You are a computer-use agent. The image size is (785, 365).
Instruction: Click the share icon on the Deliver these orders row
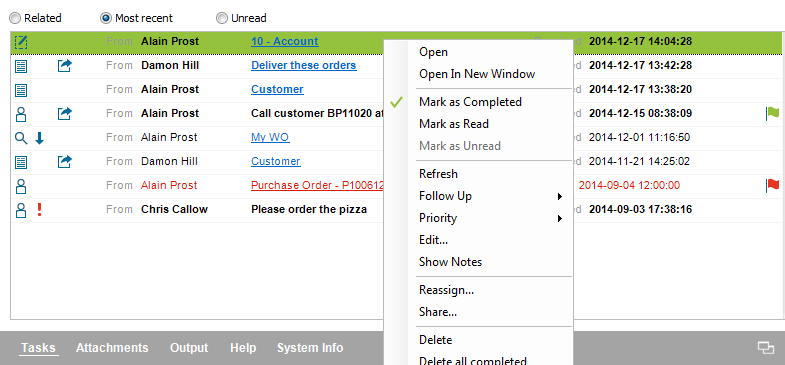point(65,66)
